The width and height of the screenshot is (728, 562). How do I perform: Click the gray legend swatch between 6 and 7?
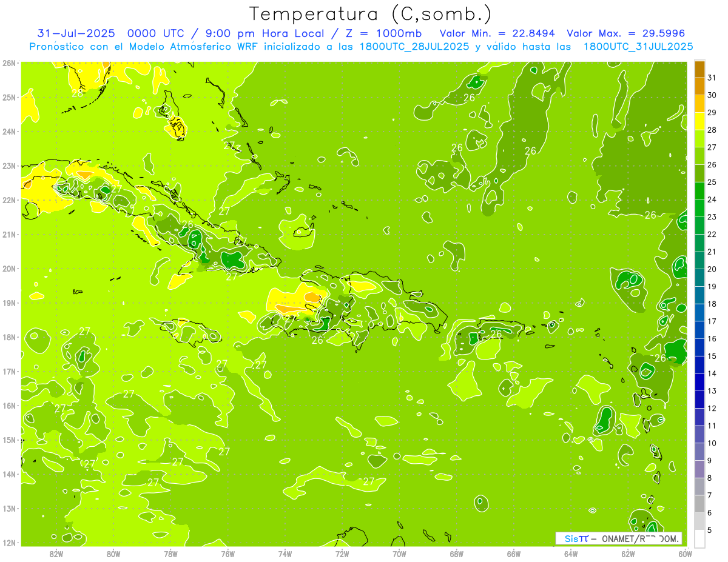699,504
